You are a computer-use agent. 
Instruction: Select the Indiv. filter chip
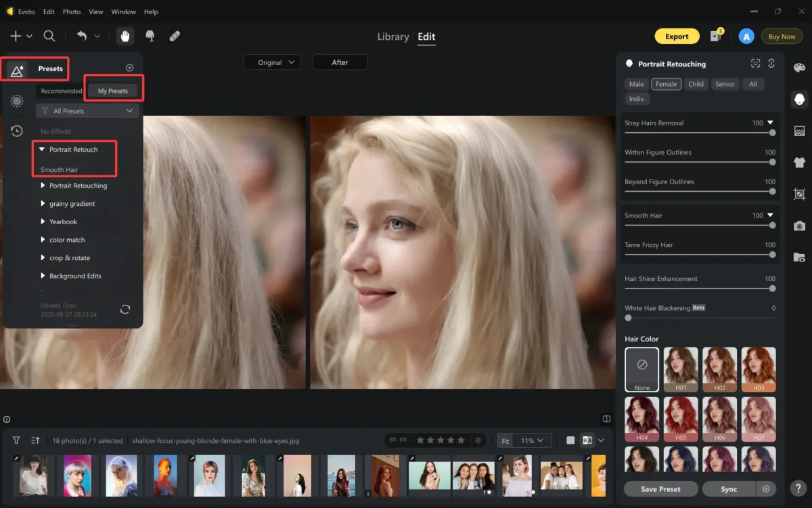click(637, 99)
